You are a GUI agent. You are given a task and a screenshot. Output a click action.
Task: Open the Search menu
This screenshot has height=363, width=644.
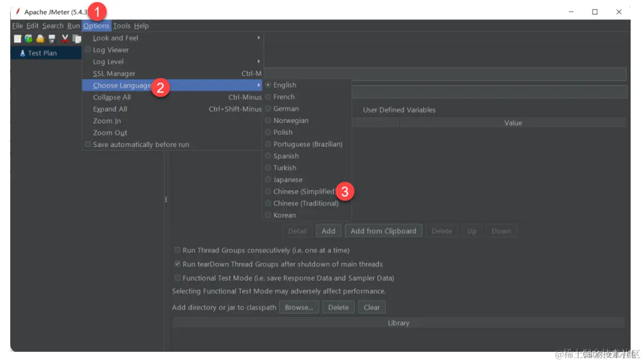point(53,26)
